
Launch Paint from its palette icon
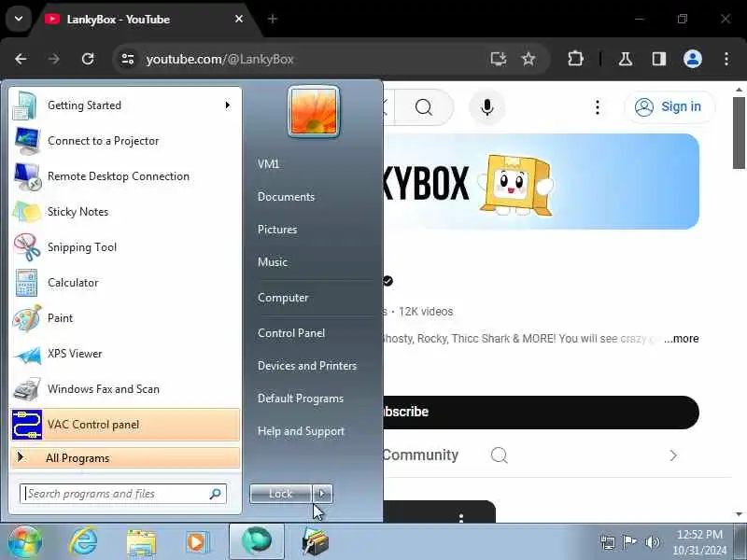27,318
